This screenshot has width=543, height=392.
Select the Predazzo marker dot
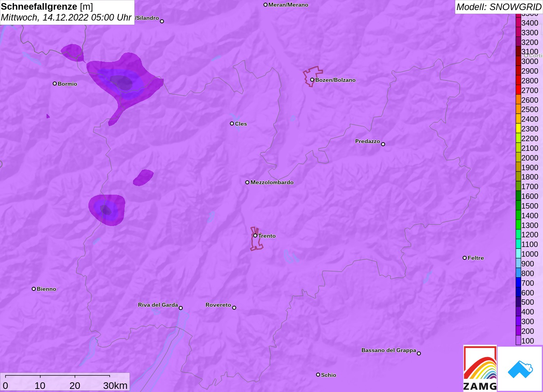(383, 144)
